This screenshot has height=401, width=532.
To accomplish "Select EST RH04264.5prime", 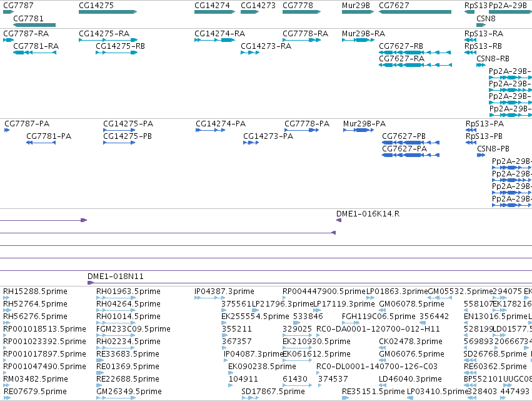I will (x=116, y=310).
